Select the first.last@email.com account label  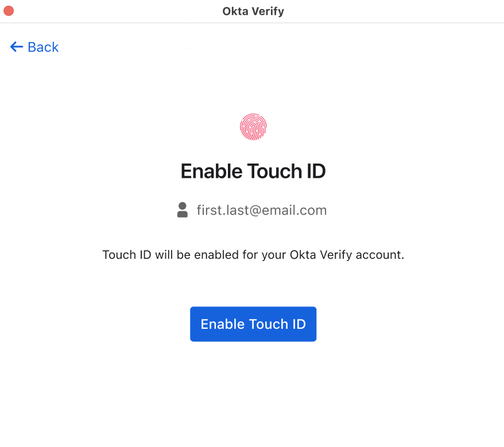[261, 210]
